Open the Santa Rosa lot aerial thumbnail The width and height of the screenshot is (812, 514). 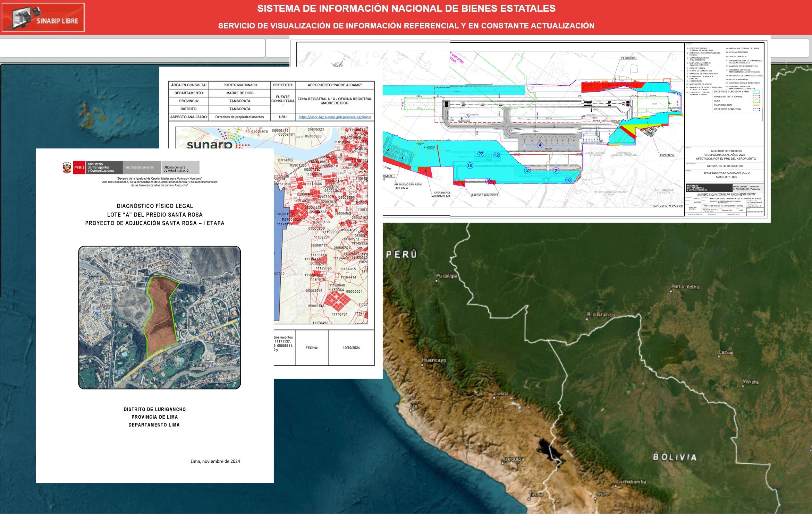[x=159, y=317]
